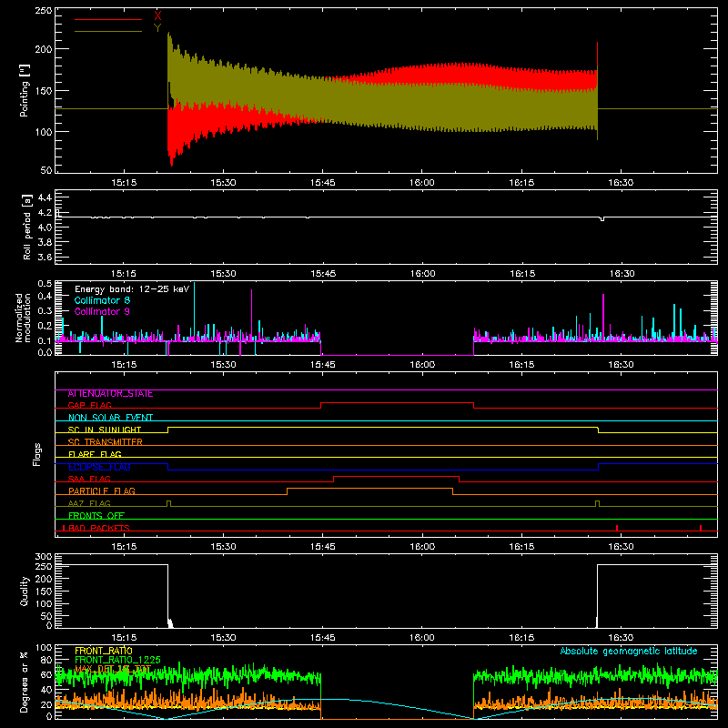Click the BAD_PACKETS spike at plot start

63,528
